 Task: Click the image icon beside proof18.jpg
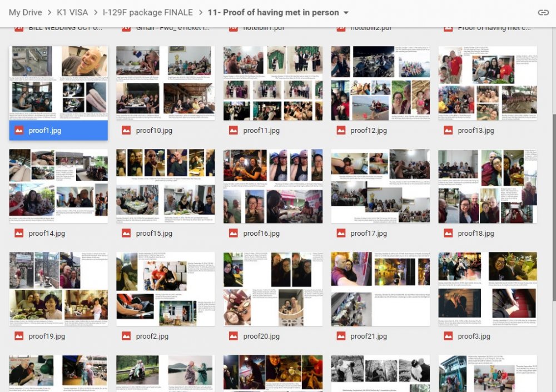[448, 234]
